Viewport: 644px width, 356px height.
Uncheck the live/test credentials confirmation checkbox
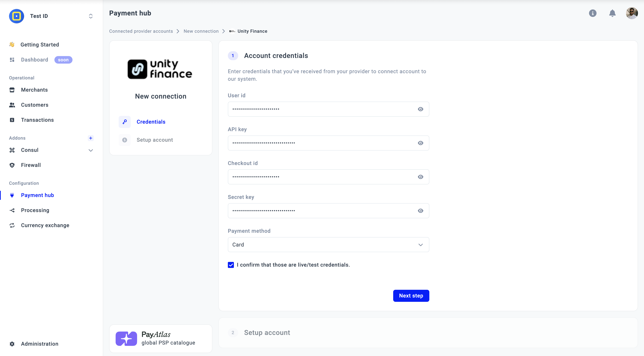point(231,265)
